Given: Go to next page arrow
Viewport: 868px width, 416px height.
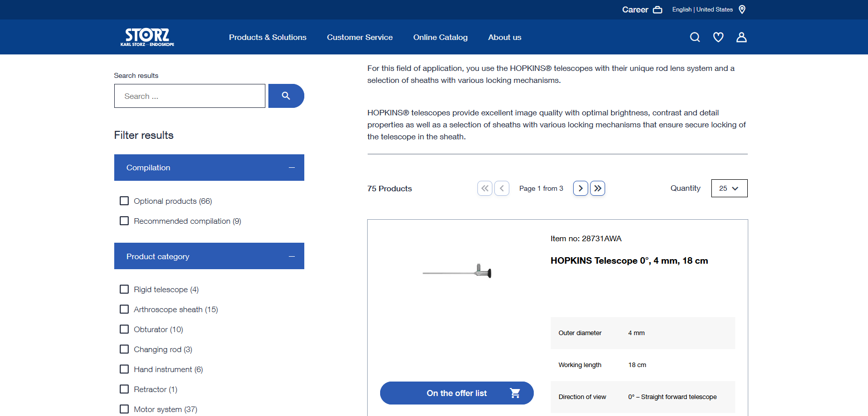Looking at the screenshot, I should (581, 188).
